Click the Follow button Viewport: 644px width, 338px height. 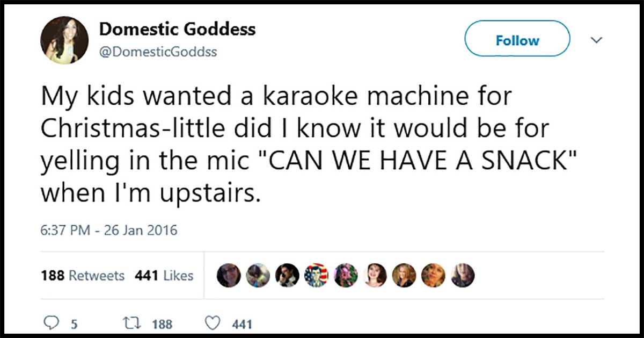coord(517,40)
